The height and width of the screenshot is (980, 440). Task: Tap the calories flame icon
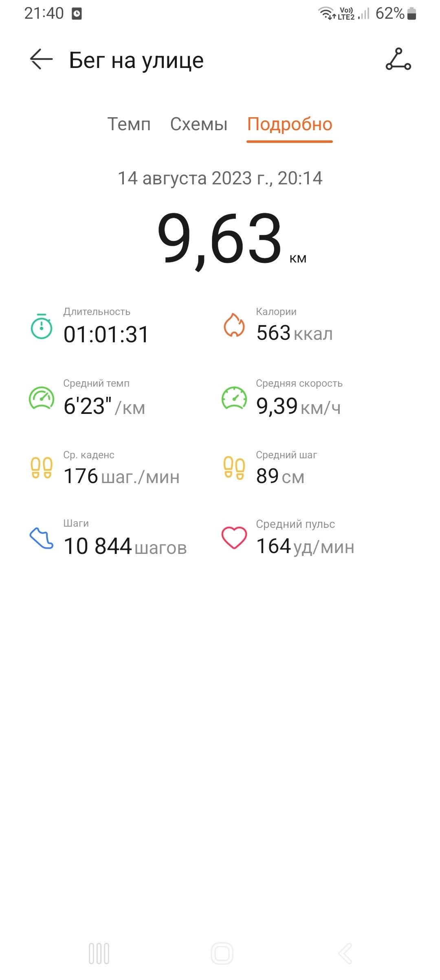234,325
